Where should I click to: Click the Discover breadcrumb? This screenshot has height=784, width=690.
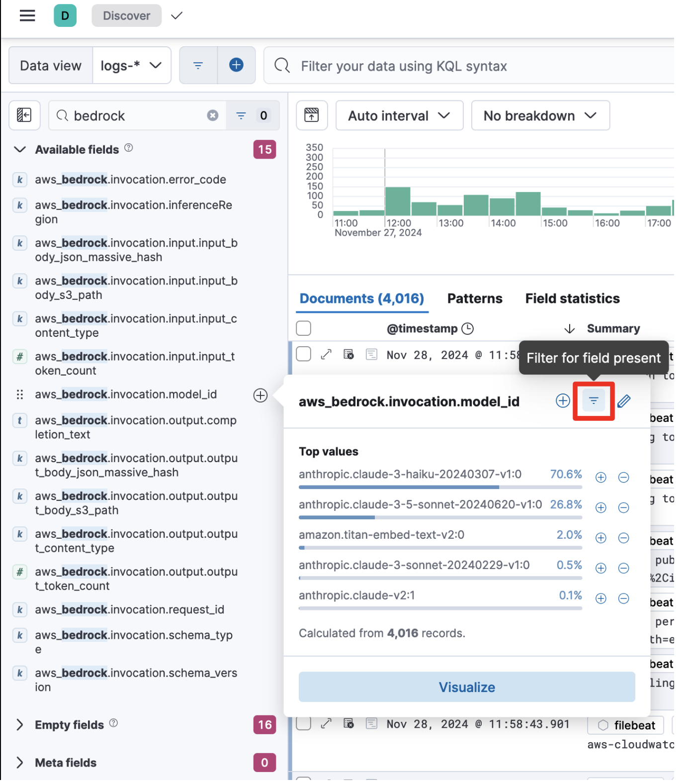[x=126, y=15]
